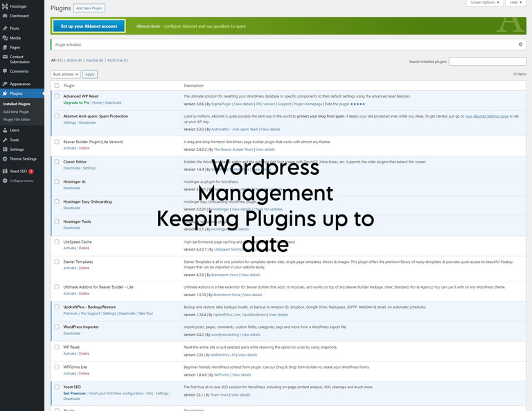Screen dimensions: 532x411
Task: Check the Hostinger AI checkbox
Action: point(57,182)
